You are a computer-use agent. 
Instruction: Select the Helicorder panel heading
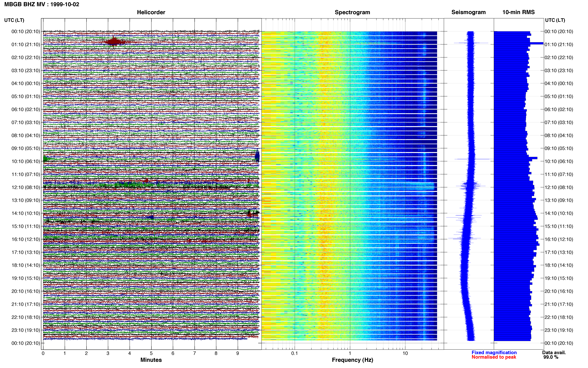point(151,12)
